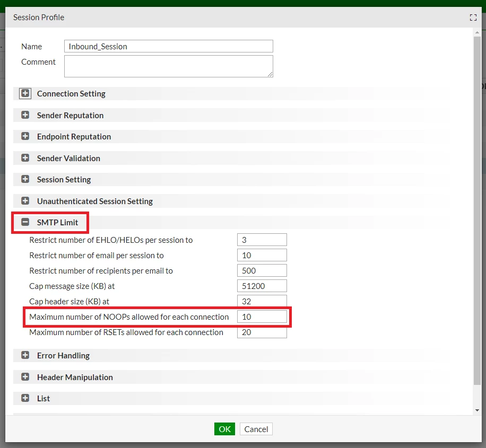
Task: Click the Error Handling heading text
Action: [63, 356]
